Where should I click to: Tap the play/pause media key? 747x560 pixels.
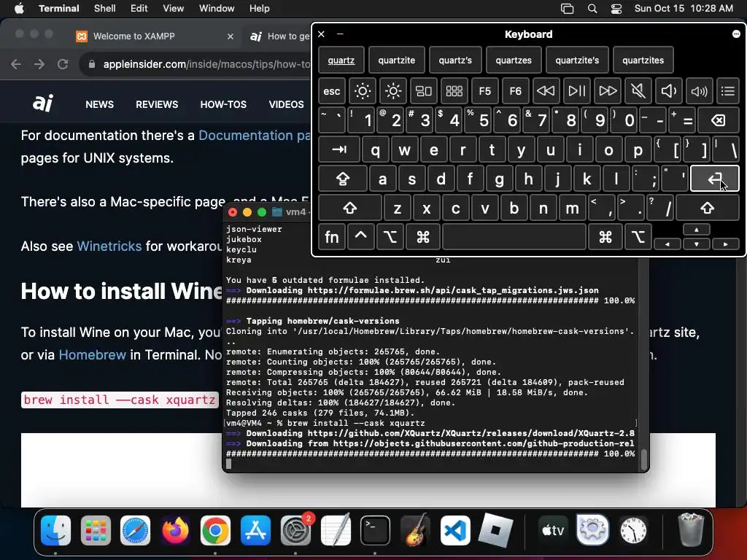pyautogui.click(x=576, y=91)
